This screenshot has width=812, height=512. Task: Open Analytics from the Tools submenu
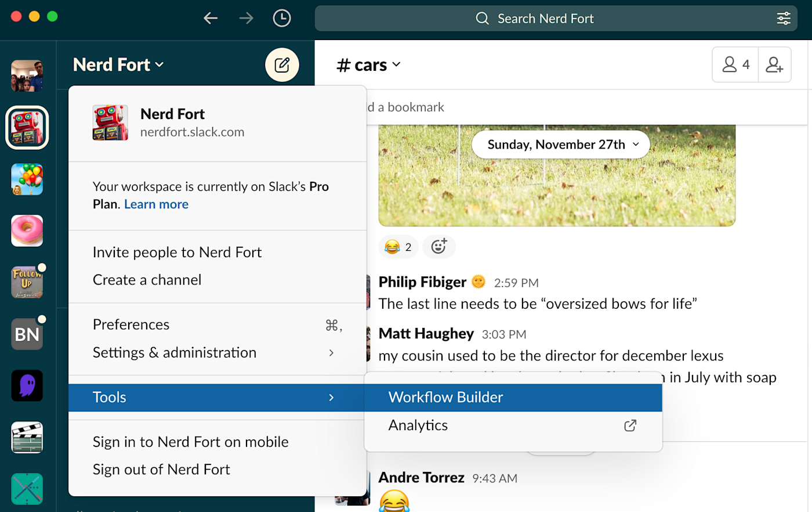(513, 426)
